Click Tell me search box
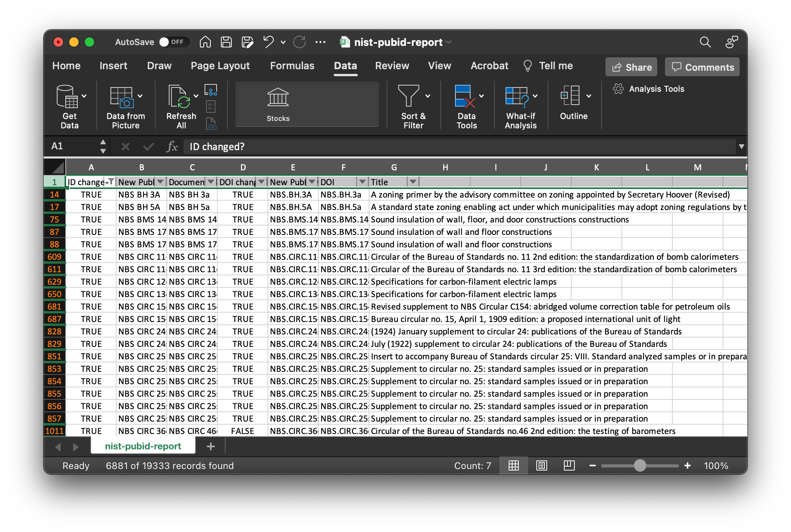 [x=548, y=66]
